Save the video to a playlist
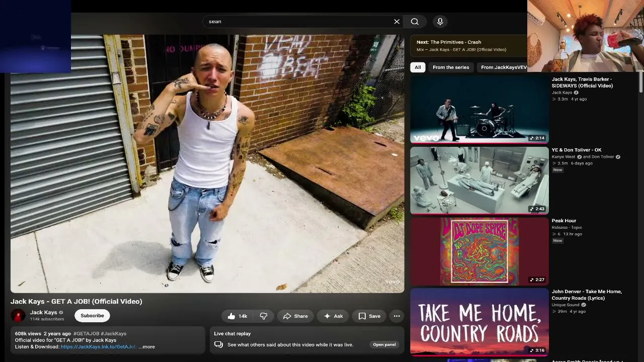 (369, 316)
